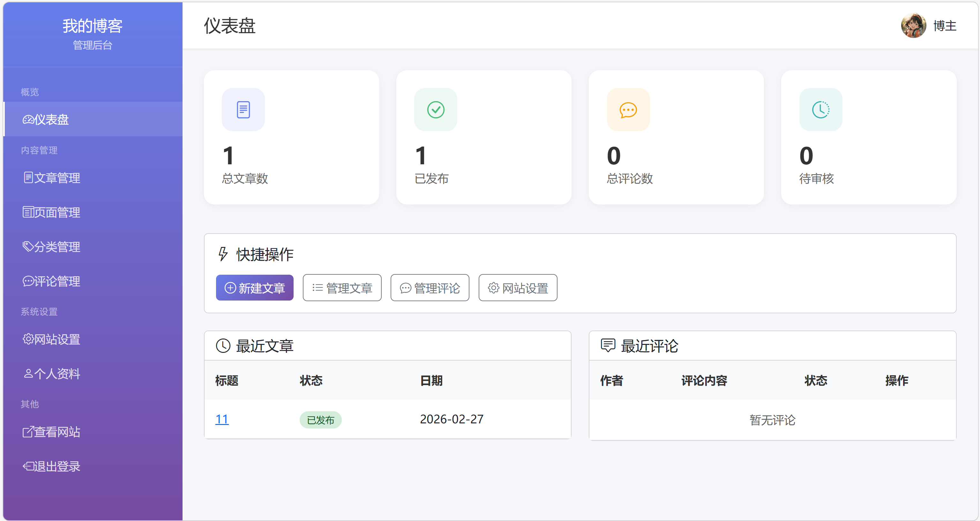Image resolution: width=980 pixels, height=521 pixels.
Task: Click the blogger avatar picture
Action: tap(913, 26)
